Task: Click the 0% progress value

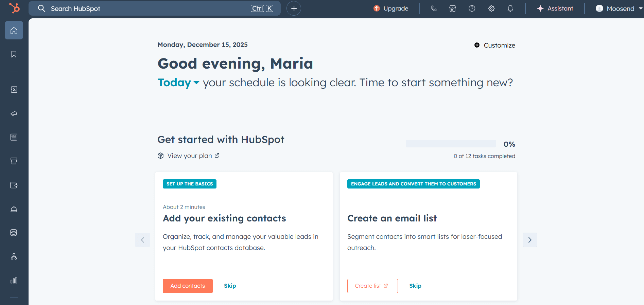Action: click(509, 144)
